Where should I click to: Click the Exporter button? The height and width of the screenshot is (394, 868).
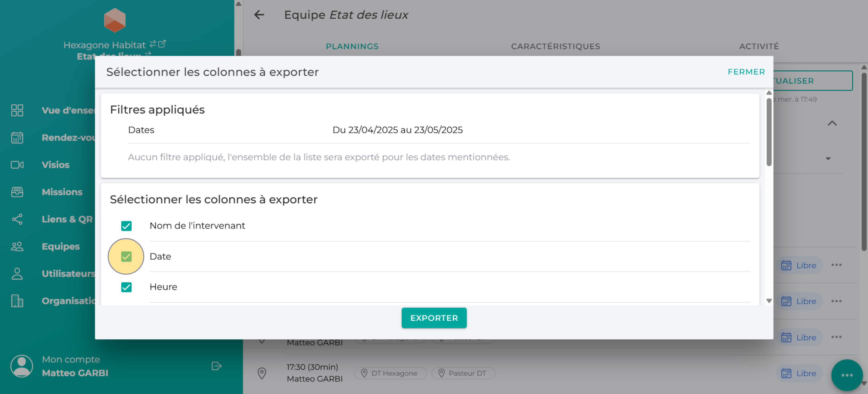point(434,318)
